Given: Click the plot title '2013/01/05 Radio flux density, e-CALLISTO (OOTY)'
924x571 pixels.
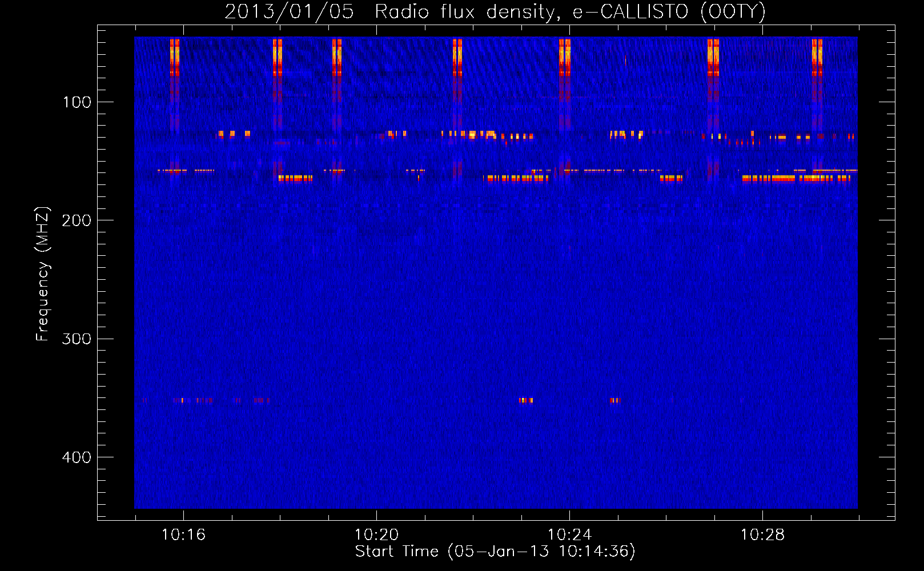Looking at the screenshot, I should click(495, 12).
